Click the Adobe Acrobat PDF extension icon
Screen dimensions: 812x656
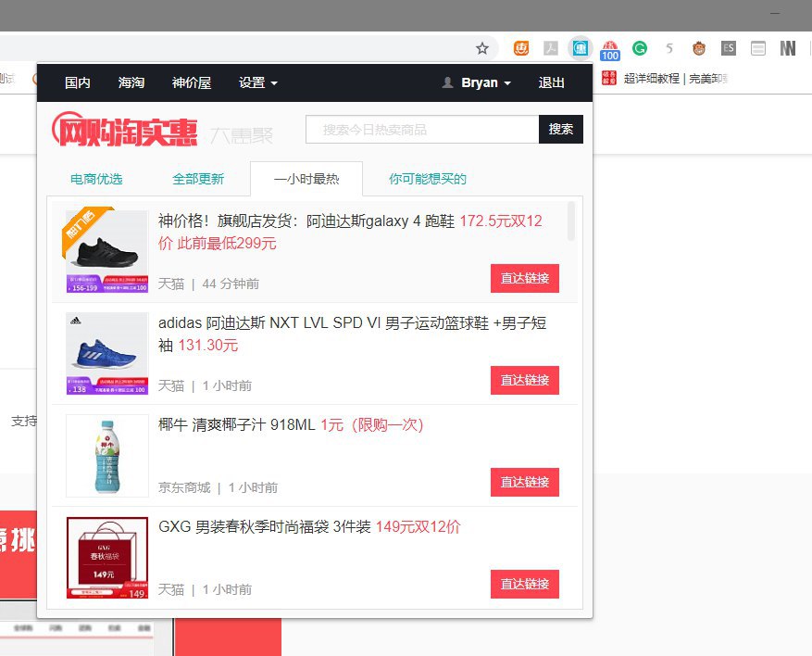(550, 48)
